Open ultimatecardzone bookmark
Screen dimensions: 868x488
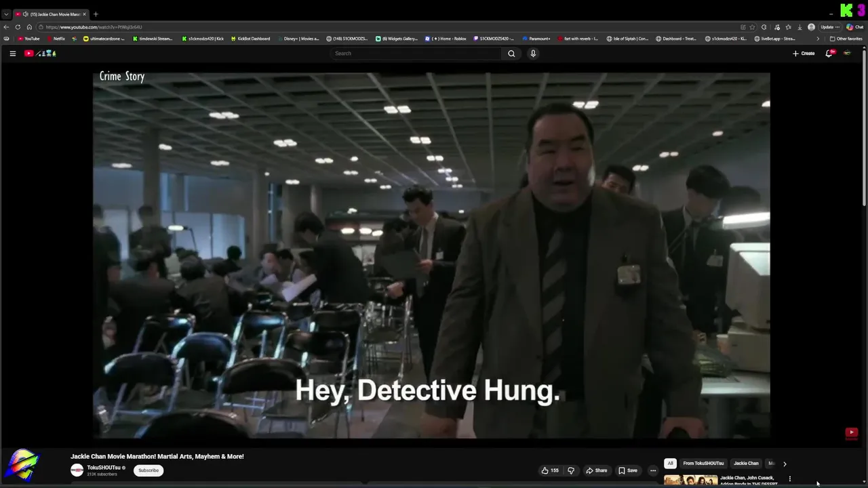[x=104, y=39]
